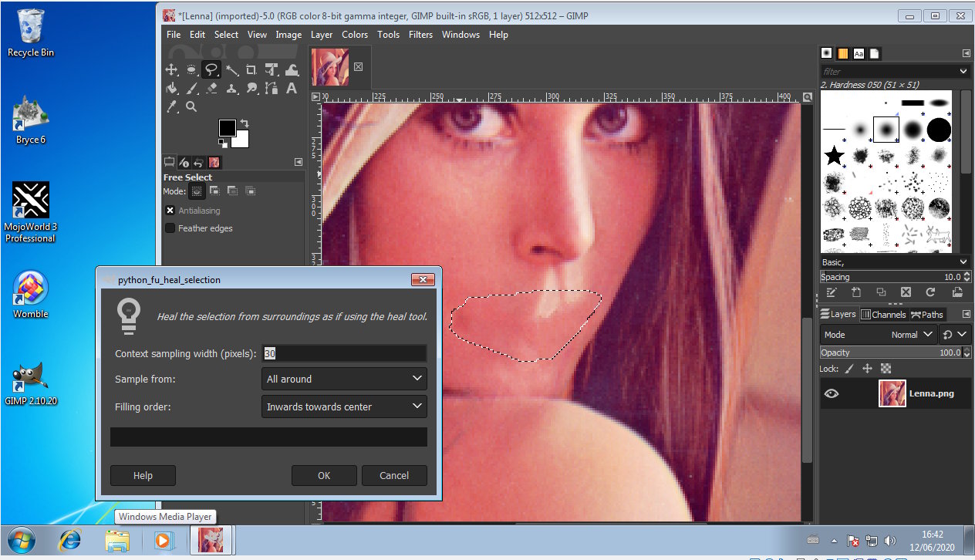Screen dimensions: 975x560
Task: Open the Filling order dropdown
Action: 344,407
